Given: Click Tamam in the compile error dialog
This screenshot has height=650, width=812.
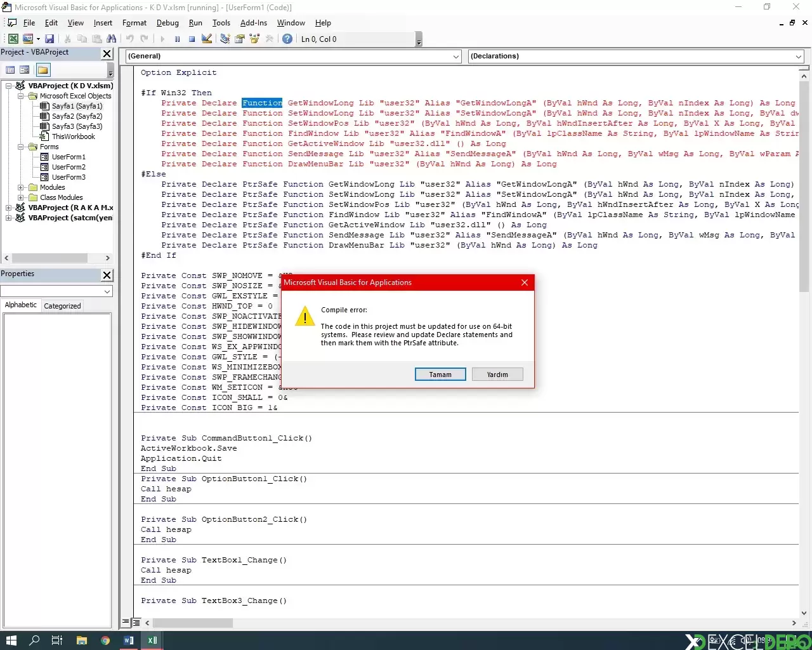Looking at the screenshot, I should click(440, 375).
